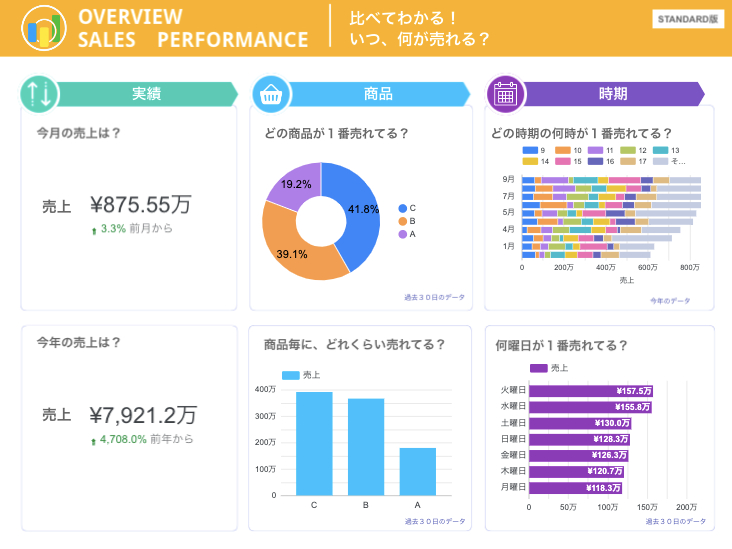Click the STANDARD版 badge
Screen dimensions: 732x549
(688, 19)
